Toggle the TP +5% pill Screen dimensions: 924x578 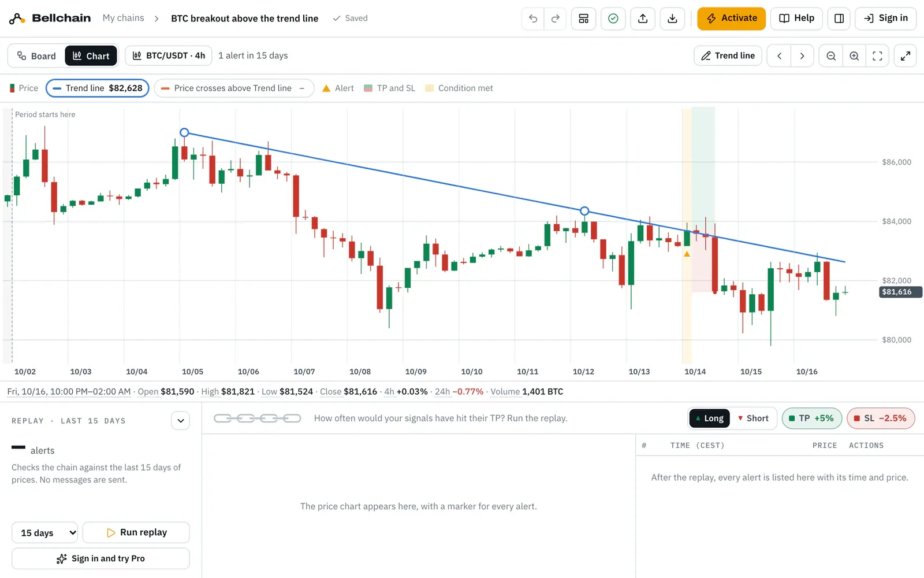pos(811,418)
